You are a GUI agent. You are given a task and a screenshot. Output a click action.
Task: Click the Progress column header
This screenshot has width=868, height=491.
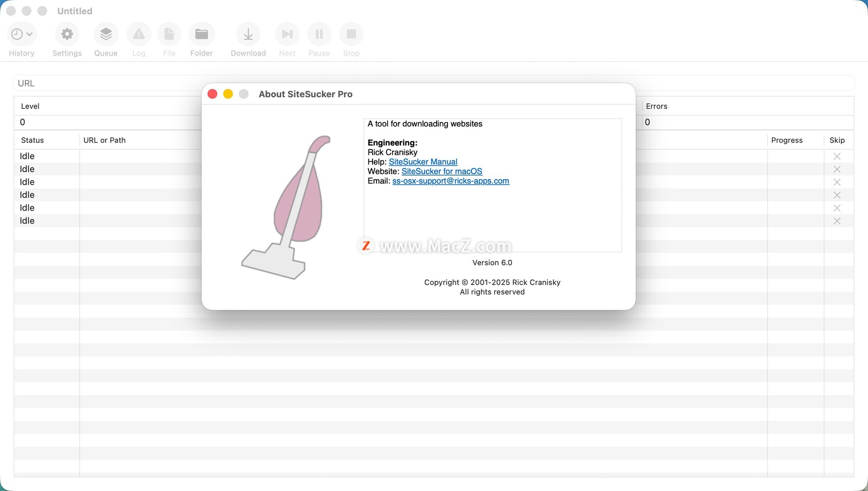(x=787, y=140)
